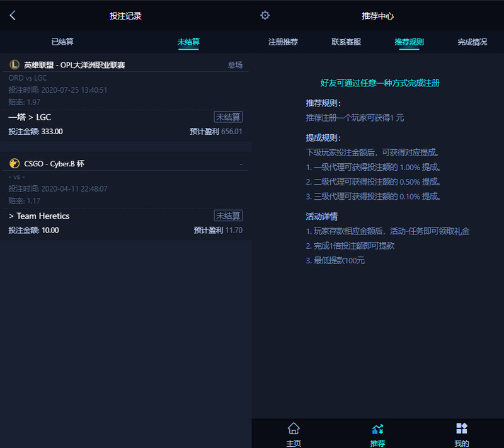Image resolution: width=504 pixels, height=448 pixels.
Task: Click the 活动详情 section heading
Action: pos(321,216)
